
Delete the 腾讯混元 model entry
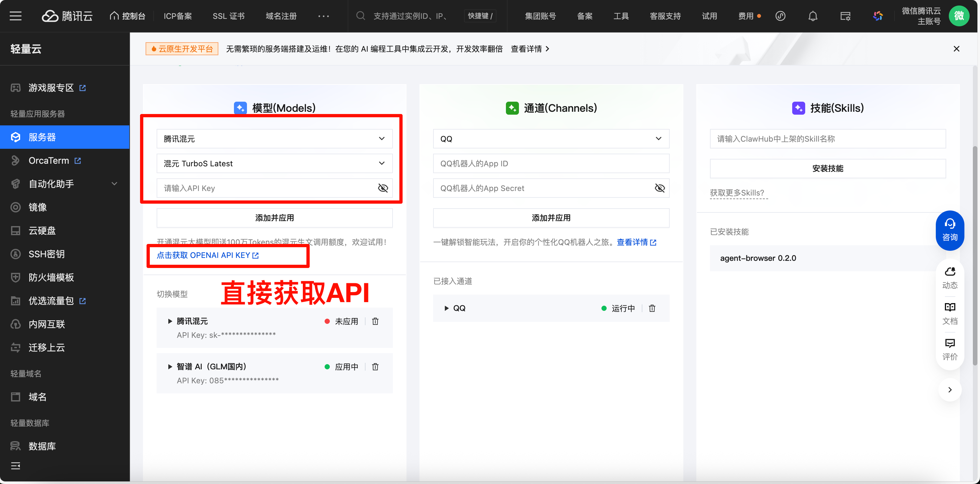click(x=375, y=321)
